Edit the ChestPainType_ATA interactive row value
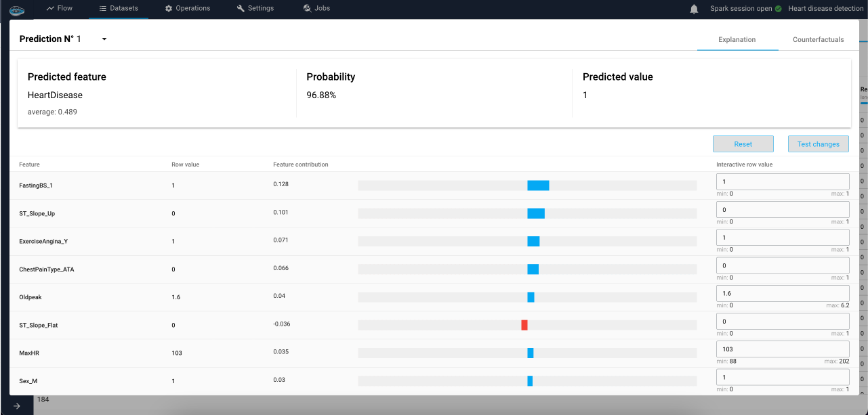868x415 pixels. coord(783,265)
